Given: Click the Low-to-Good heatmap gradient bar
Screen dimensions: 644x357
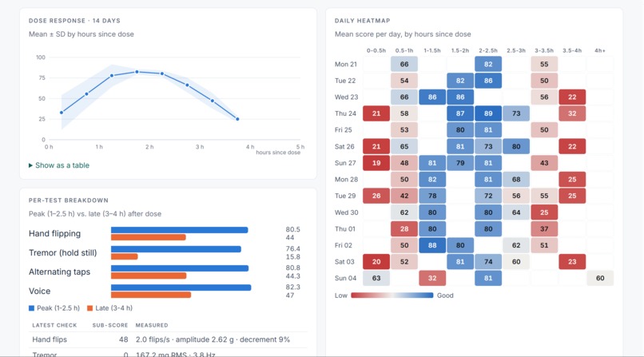Looking at the screenshot, I should click(392, 296).
